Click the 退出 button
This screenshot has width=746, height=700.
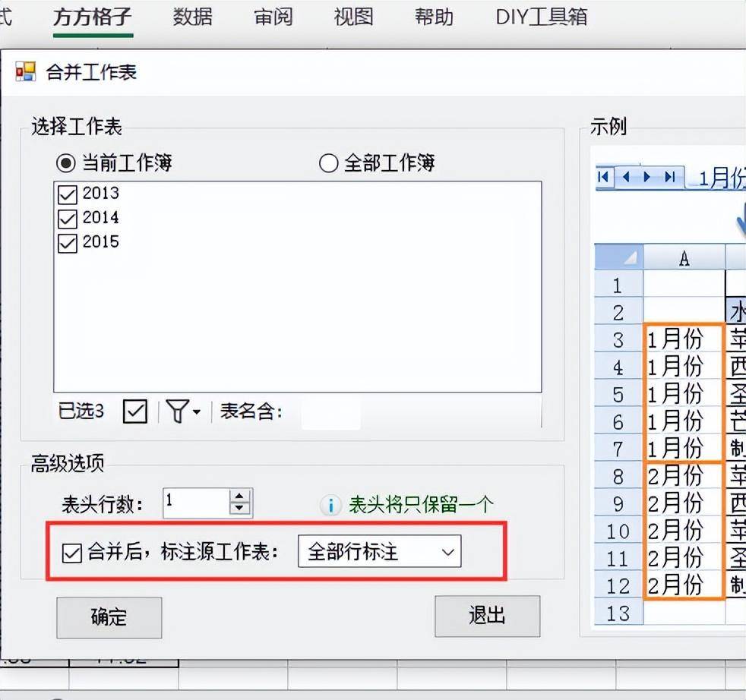tap(487, 616)
